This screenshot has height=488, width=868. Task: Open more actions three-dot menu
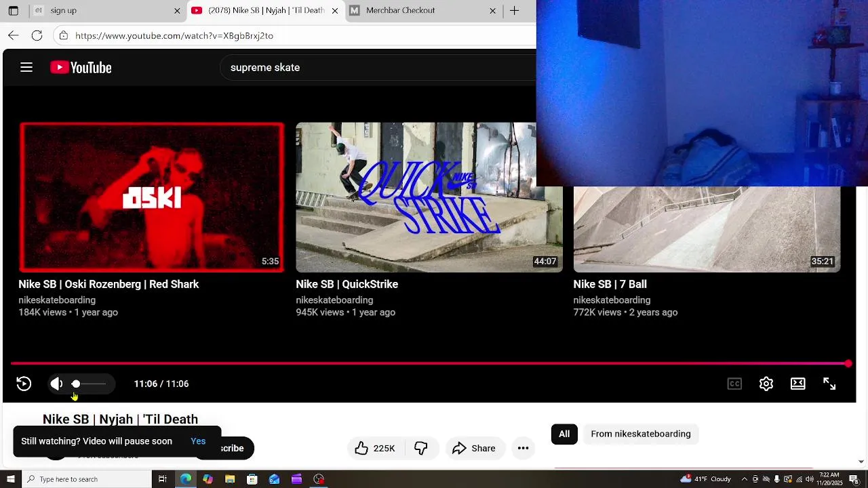click(x=523, y=448)
